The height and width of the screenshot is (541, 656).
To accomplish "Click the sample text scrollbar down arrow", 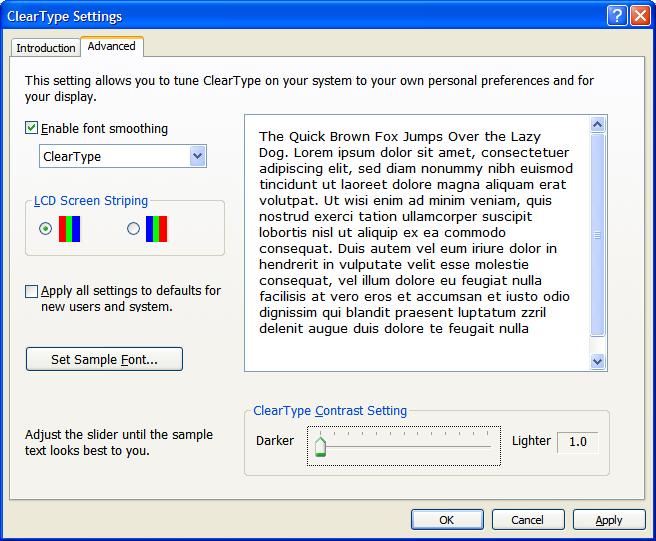I will [x=597, y=361].
